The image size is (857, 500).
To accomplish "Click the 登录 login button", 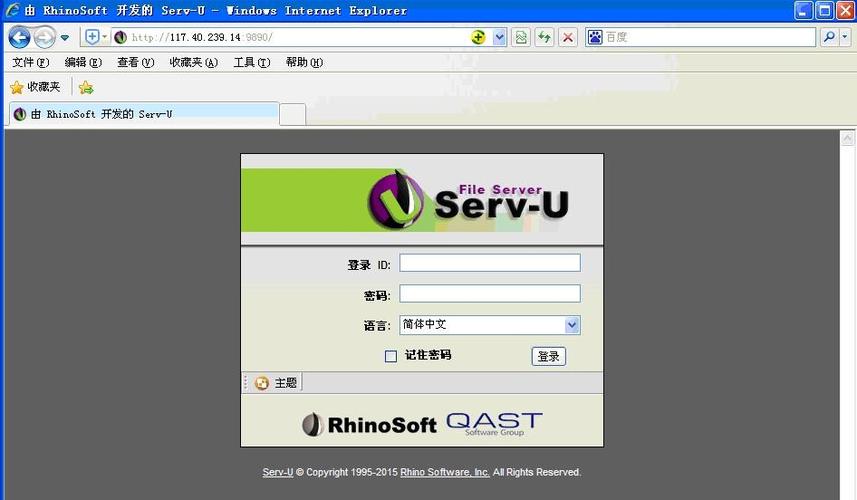I will click(x=549, y=356).
